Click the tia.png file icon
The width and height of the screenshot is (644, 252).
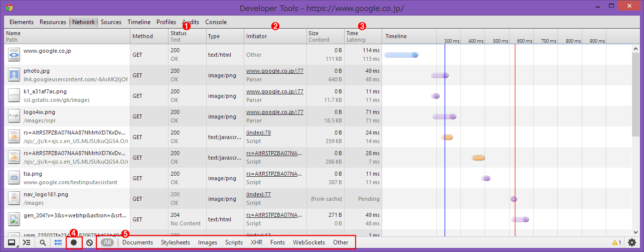[x=14, y=178]
